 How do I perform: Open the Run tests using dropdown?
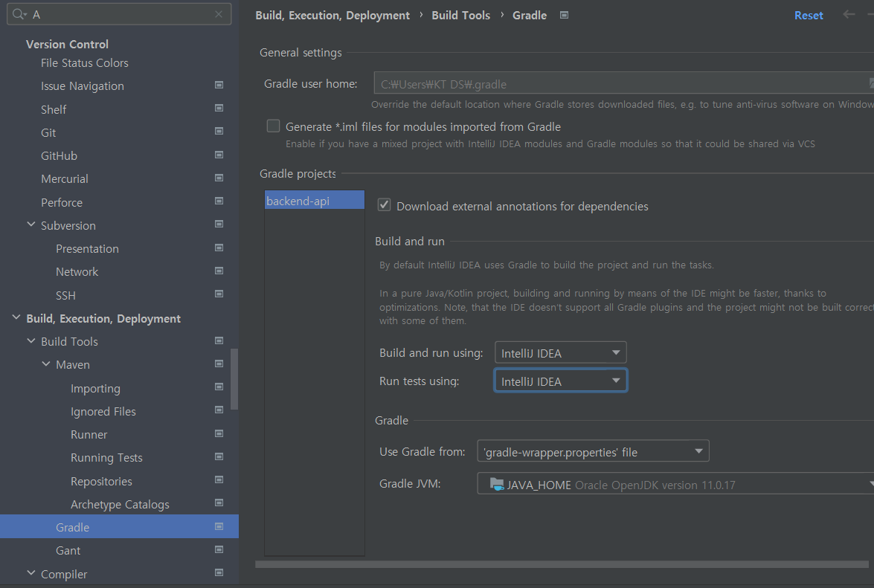click(561, 381)
